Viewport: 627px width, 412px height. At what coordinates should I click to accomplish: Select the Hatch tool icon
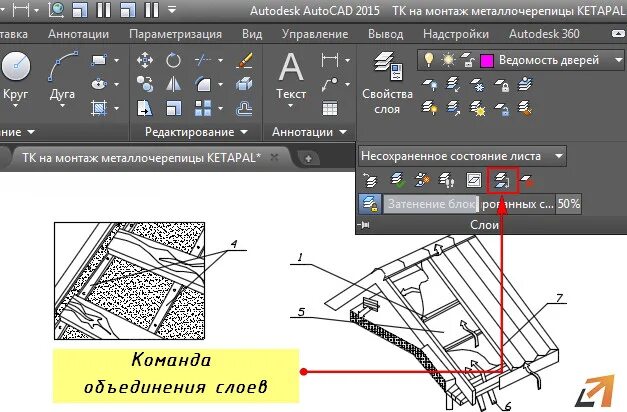(x=99, y=108)
